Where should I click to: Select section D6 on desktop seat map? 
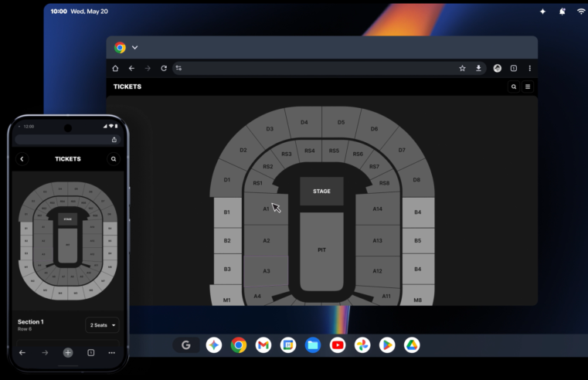(374, 129)
